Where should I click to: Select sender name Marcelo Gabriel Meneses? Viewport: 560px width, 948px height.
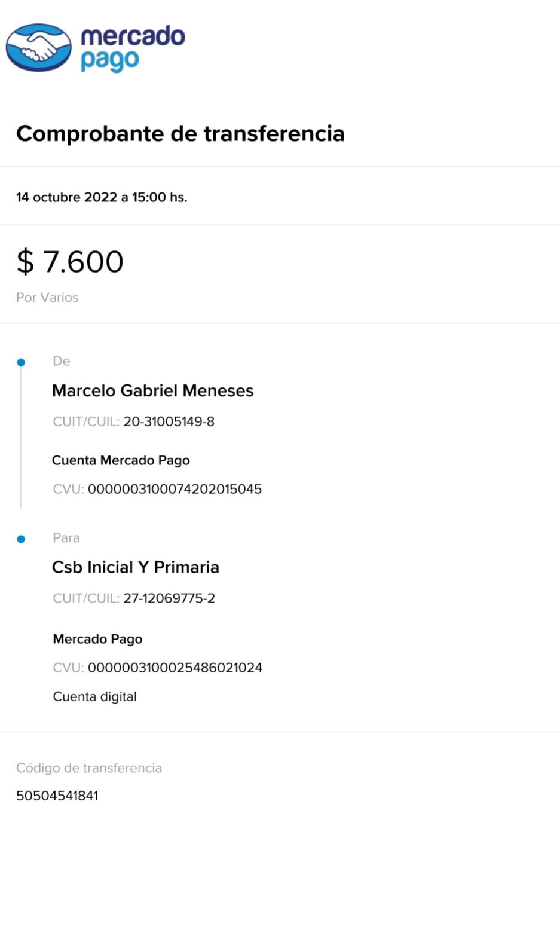point(152,391)
